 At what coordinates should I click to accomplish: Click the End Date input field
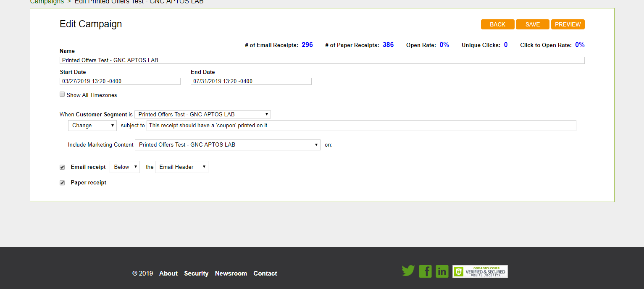pos(251,81)
